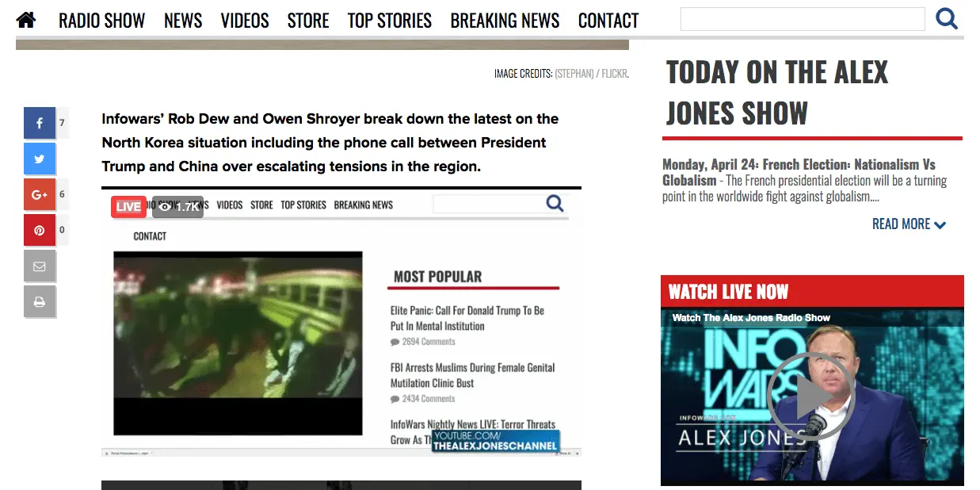Screen dimensions: 980x490
Task: Open News menu item
Action: (183, 20)
